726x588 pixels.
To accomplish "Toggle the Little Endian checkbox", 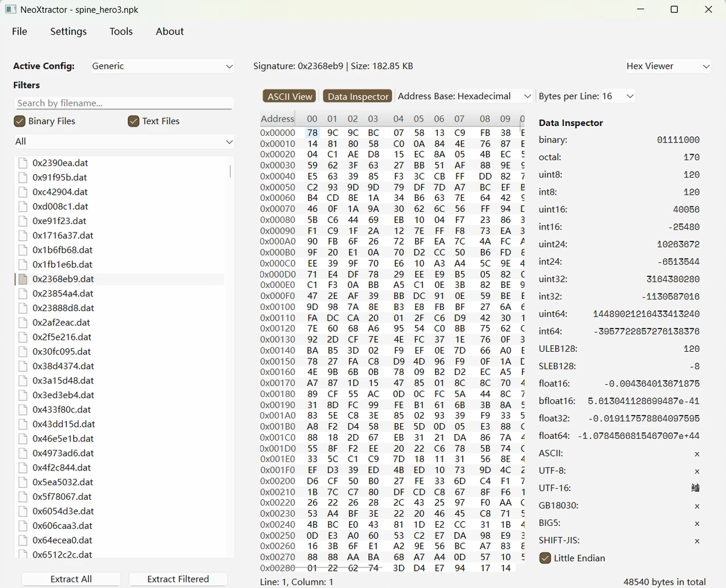I will (545, 558).
